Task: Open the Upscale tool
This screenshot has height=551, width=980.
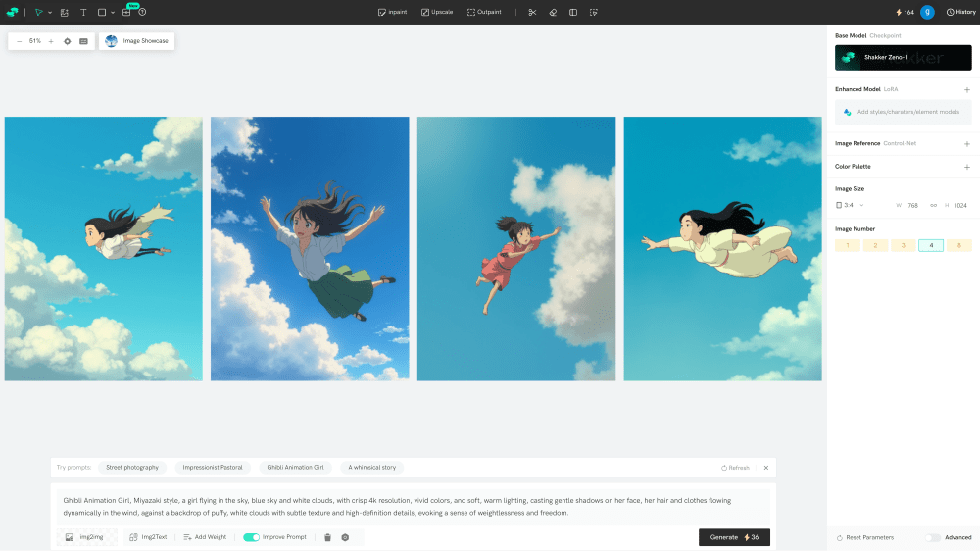Action: click(x=437, y=12)
